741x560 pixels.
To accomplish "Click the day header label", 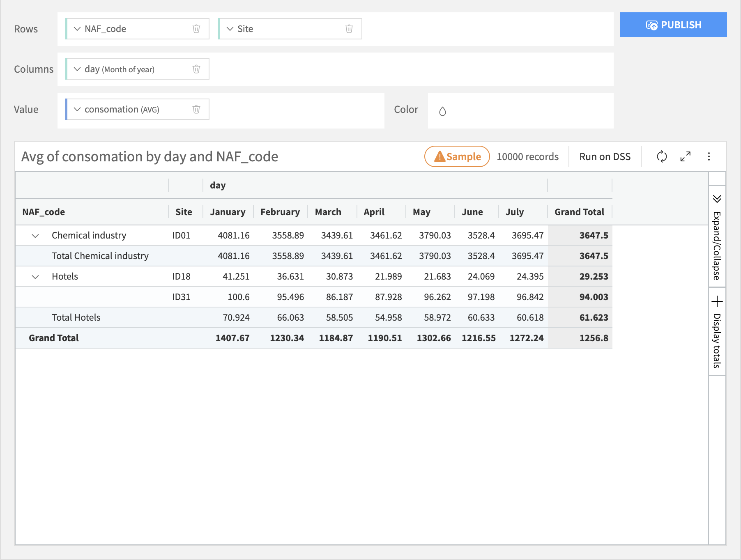I will (218, 185).
